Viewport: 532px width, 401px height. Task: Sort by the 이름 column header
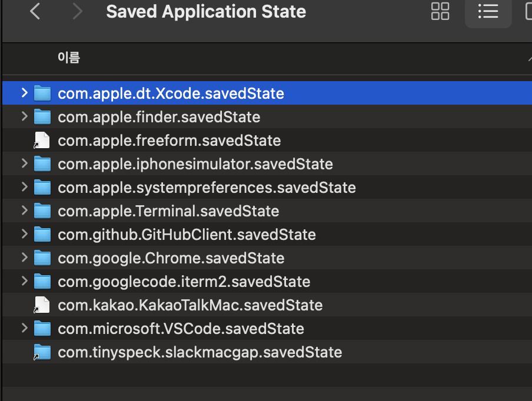tap(69, 58)
